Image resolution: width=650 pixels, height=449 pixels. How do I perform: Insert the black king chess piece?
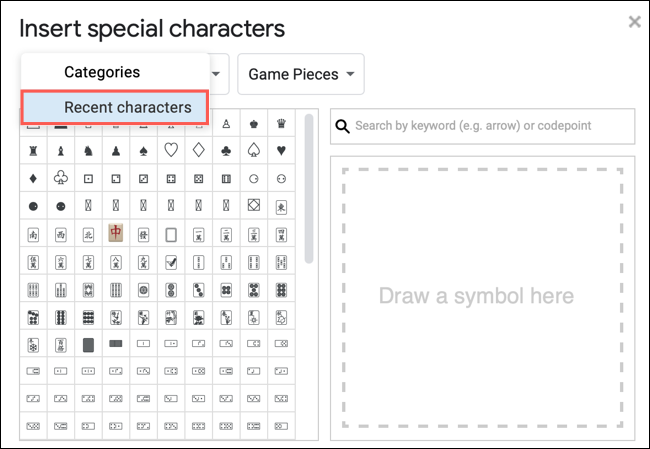pyautogui.click(x=254, y=123)
